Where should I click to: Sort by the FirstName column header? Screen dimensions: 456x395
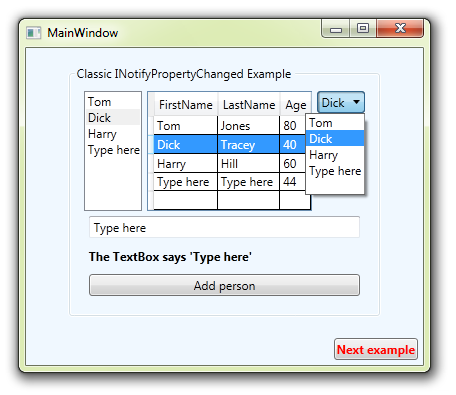pyautogui.click(x=186, y=105)
